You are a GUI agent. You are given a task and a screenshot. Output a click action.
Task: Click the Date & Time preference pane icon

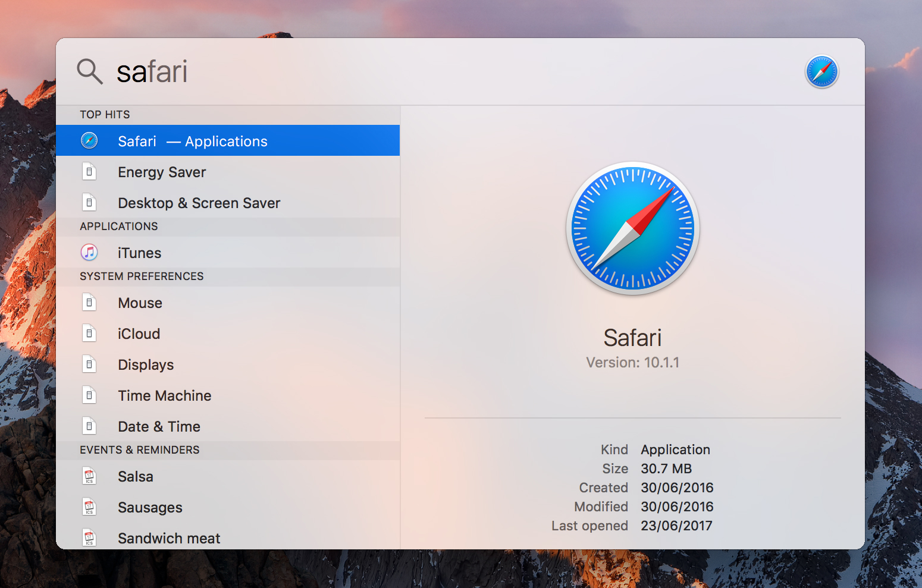coord(89,426)
